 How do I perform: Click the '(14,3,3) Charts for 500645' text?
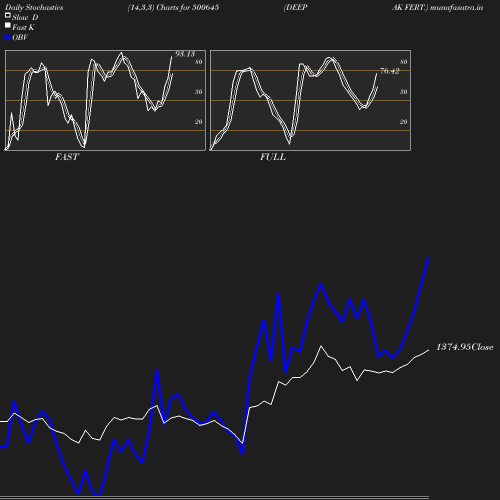(173, 7)
